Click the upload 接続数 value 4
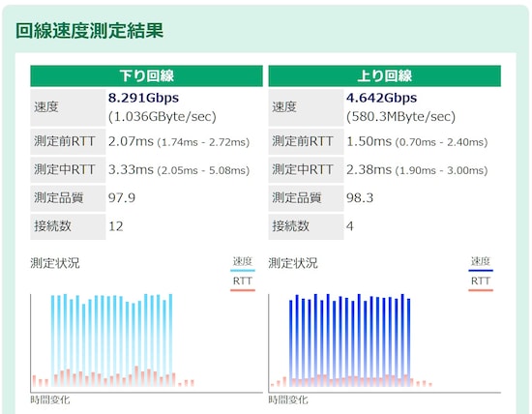Image resolution: width=532 pixels, height=414 pixels. coord(350,226)
